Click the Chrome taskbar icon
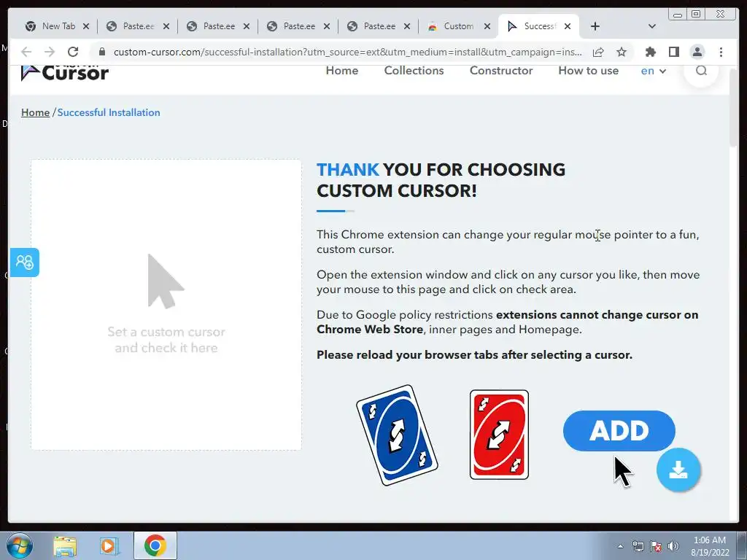Viewport: 747px width, 560px height. [155, 545]
